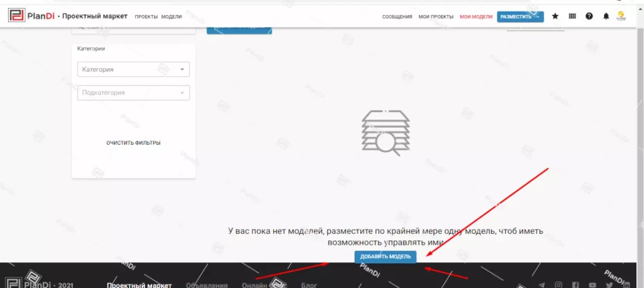Click Очистить фильтры button
This screenshot has width=644, height=288.
133,143
